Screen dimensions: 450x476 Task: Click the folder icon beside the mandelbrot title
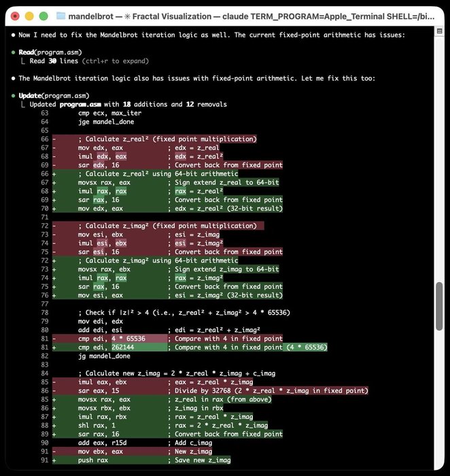click(x=60, y=16)
